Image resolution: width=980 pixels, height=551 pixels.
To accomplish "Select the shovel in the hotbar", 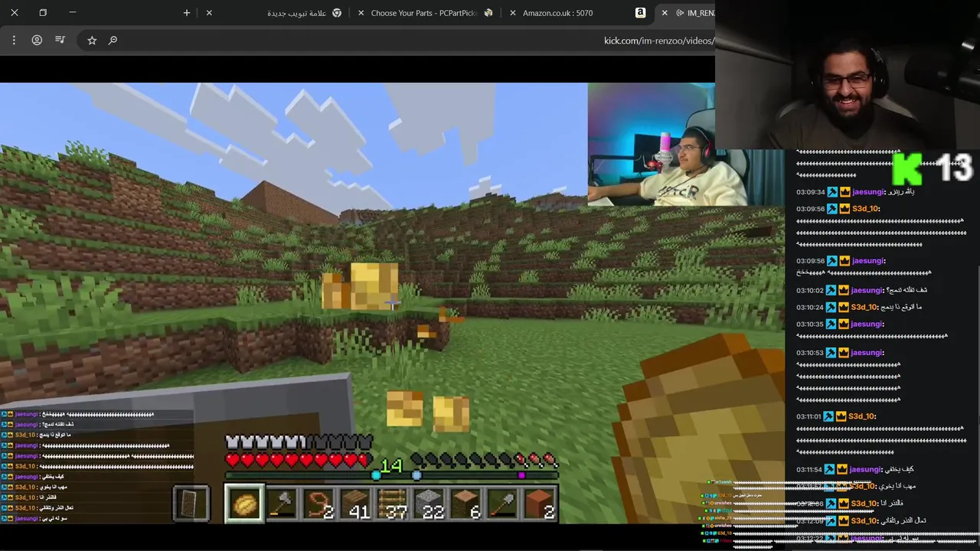I will [504, 504].
